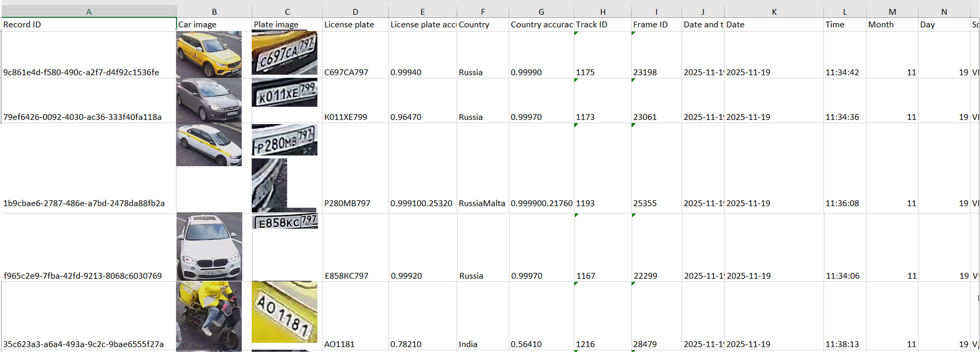
Task: Select license plate cell K011XE799
Action: point(356,100)
